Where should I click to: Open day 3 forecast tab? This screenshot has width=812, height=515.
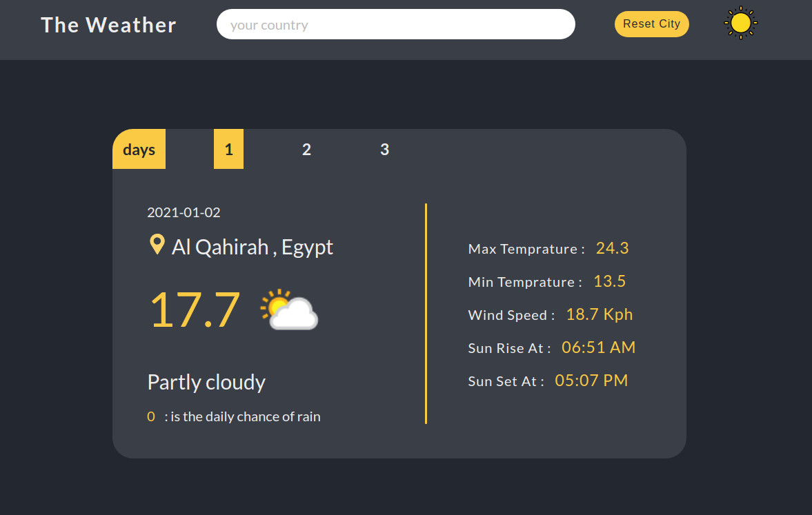[x=384, y=149]
